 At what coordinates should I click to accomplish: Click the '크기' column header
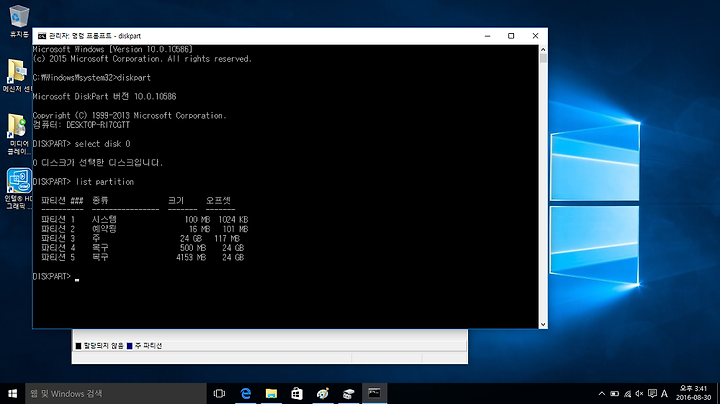point(176,201)
